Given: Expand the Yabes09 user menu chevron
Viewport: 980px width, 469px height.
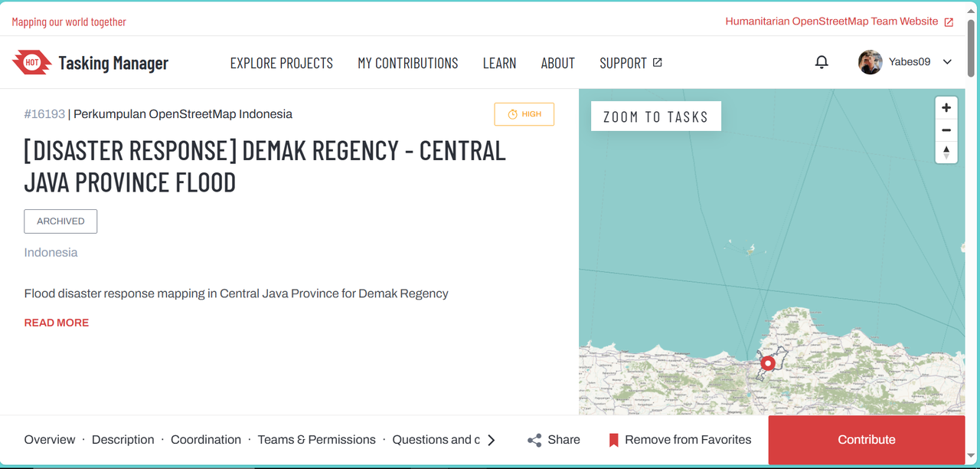Looking at the screenshot, I should click(947, 62).
